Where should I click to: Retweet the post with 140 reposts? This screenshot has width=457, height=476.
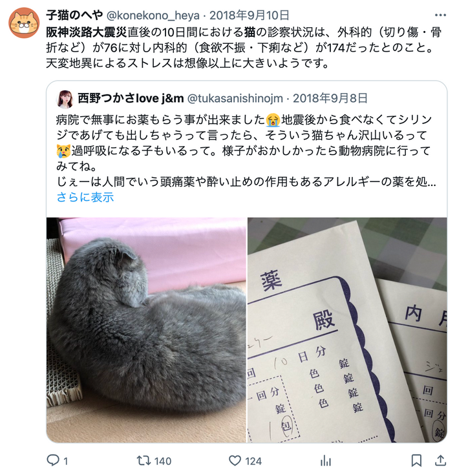143,460
